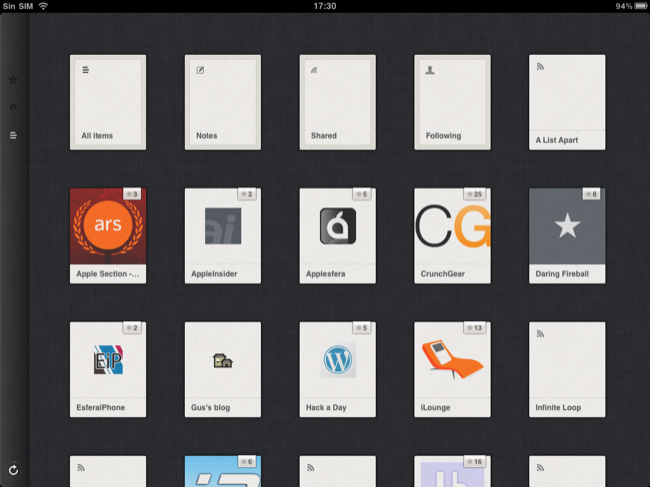Tap the Sin SIM carrier text
Viewport: 650px width, 487px height.
pos(18,6)
